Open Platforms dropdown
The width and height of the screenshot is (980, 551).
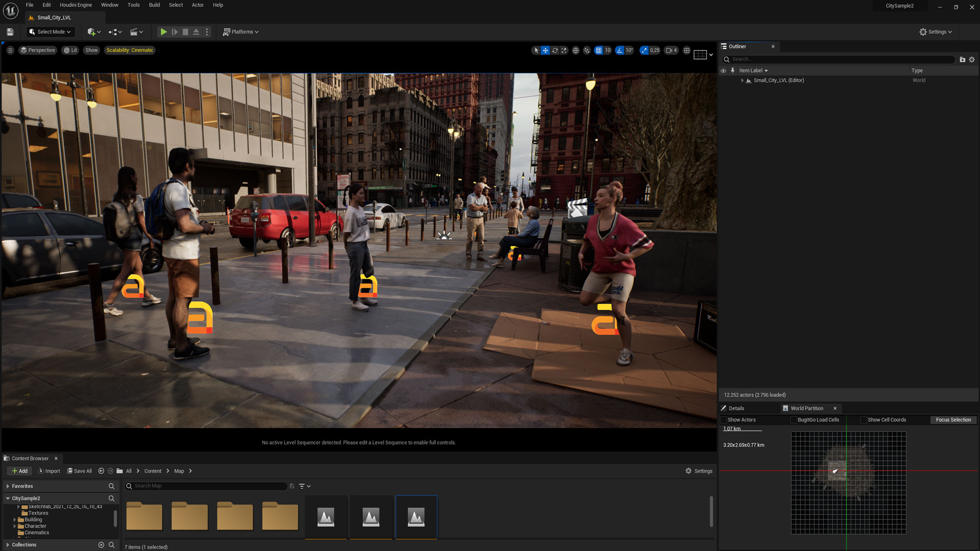[241, 32]
